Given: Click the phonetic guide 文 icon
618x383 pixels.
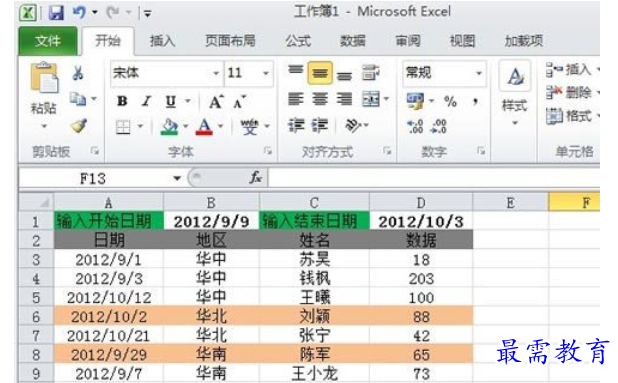Looking at the screenshot, I should (249, 127).
